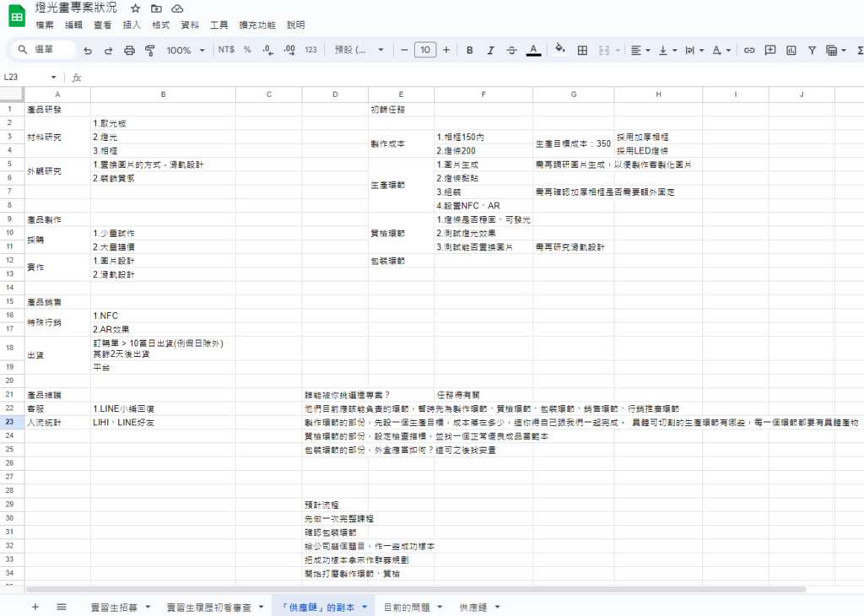864x616 pixels.
Task: Click the insert link icon
Action: tap(748, 51)
